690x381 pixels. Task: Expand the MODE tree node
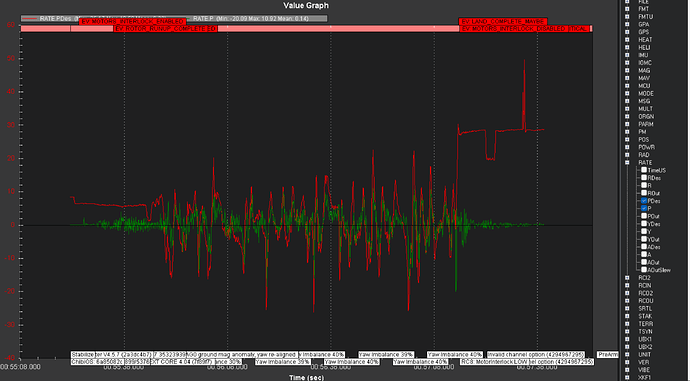click(x=627, y=93)
